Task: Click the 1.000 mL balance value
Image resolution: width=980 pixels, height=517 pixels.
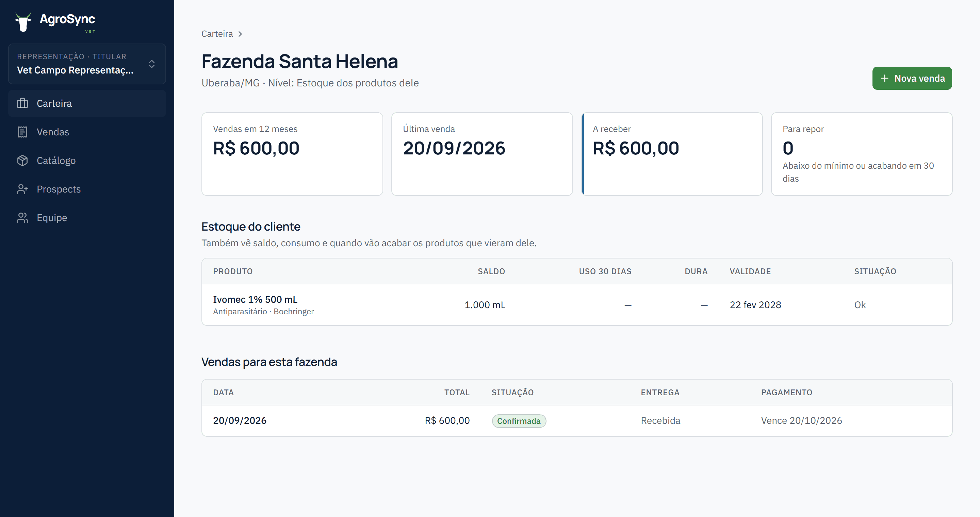Action: pos(485,305)
